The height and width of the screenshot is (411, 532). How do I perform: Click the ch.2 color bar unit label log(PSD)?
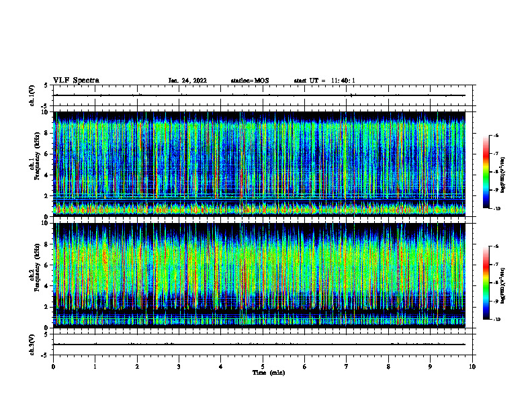(503, 286)
